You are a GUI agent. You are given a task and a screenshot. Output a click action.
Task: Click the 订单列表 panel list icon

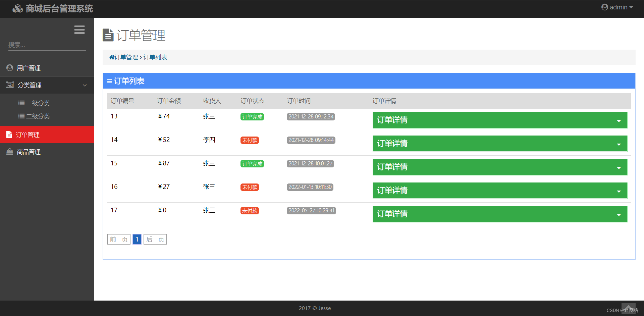coord(109,81)
